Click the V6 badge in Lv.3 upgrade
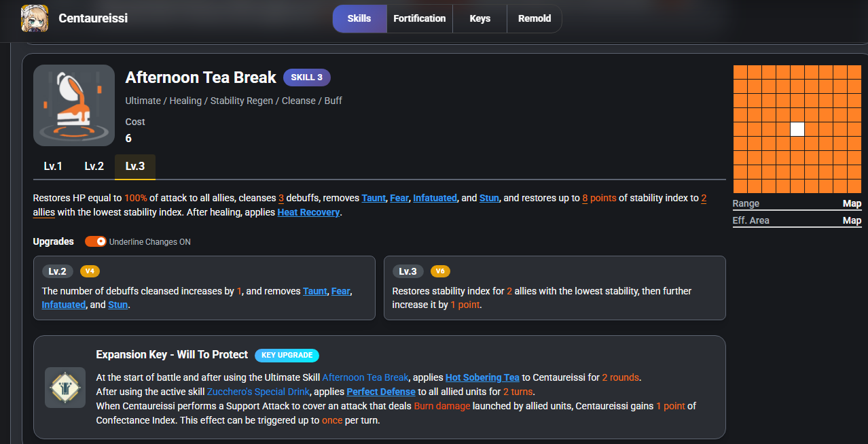 tap(440, 271)
